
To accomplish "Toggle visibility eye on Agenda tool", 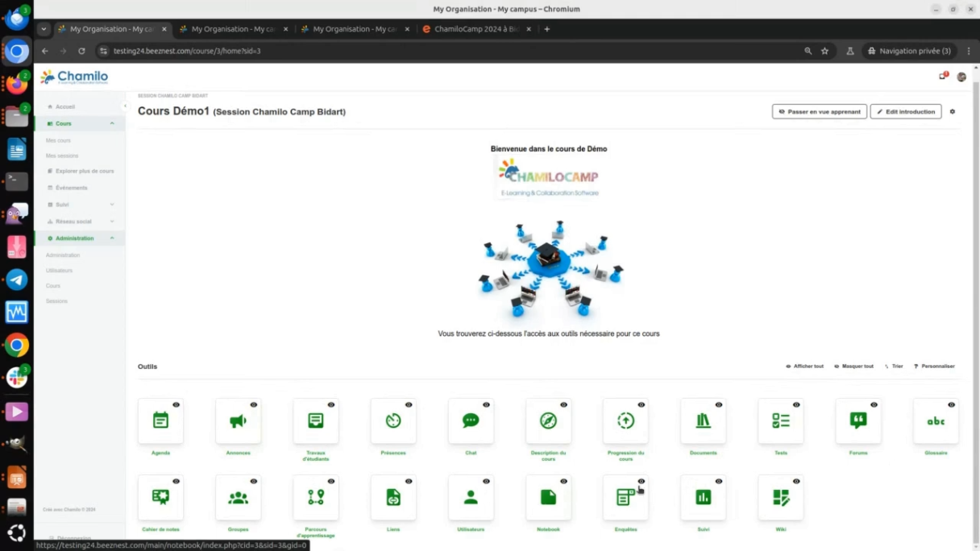I will [176, 404].
